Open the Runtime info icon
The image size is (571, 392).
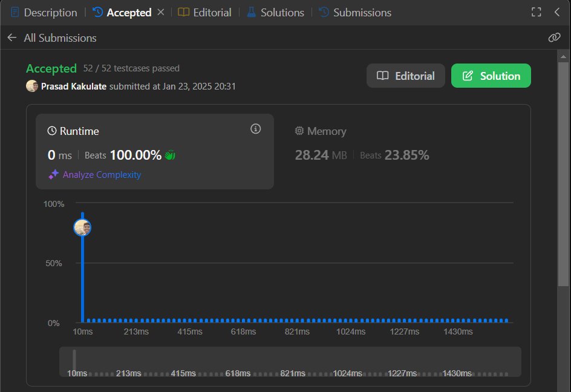coord(256,129)
